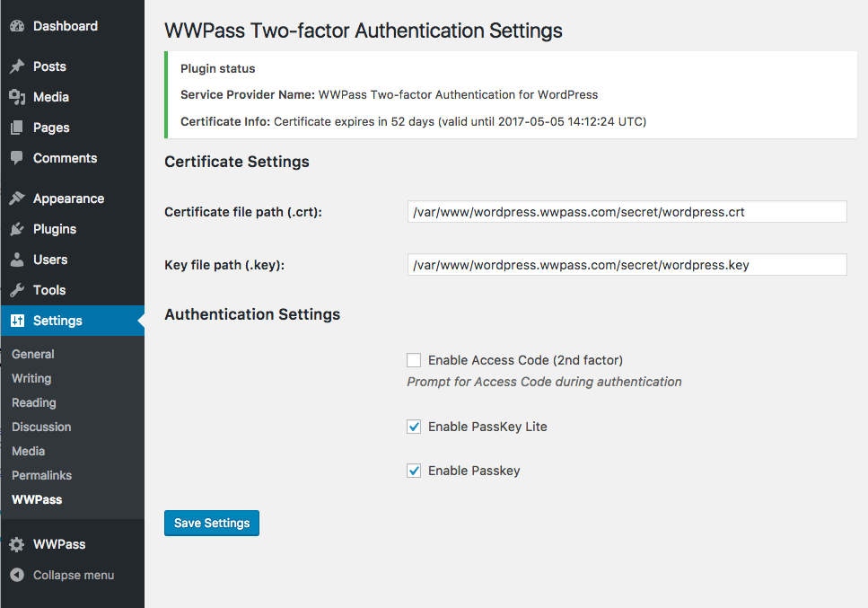
Task: Open the top-level WWPass menu label
Action: pyautogui.click(x=59, y=544)
